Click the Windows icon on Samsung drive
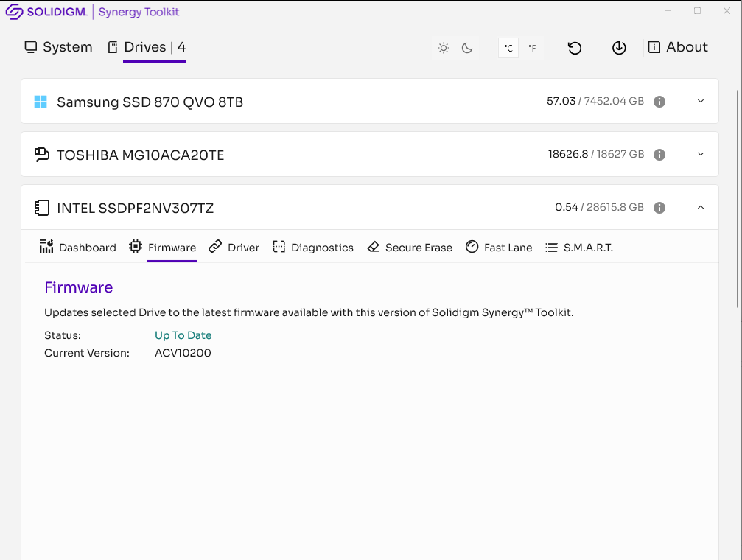742x560 pixels. (x=41, y=102)
